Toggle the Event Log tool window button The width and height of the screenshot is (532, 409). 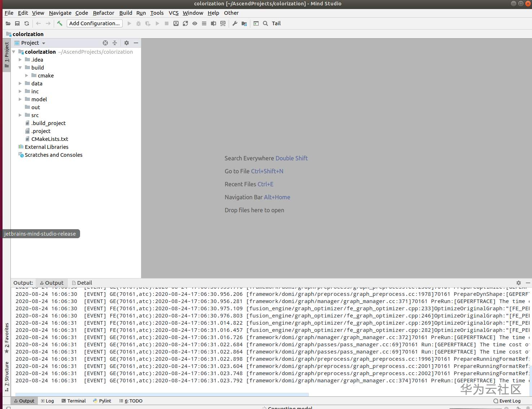[x=507, y=401]
